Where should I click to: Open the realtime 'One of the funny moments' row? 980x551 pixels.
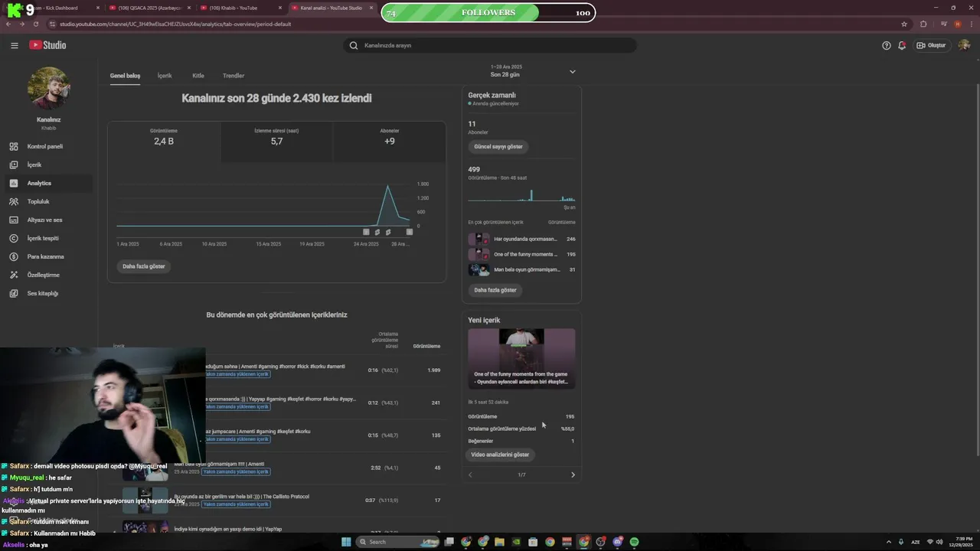[521, 254]
